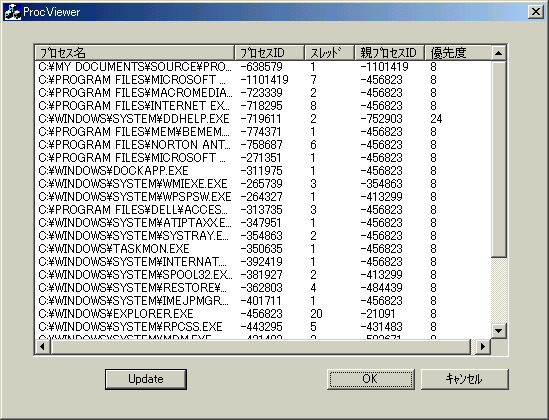Click priority value 24
This screenshot has height=420, width=549.
click(x=436, y=119)
